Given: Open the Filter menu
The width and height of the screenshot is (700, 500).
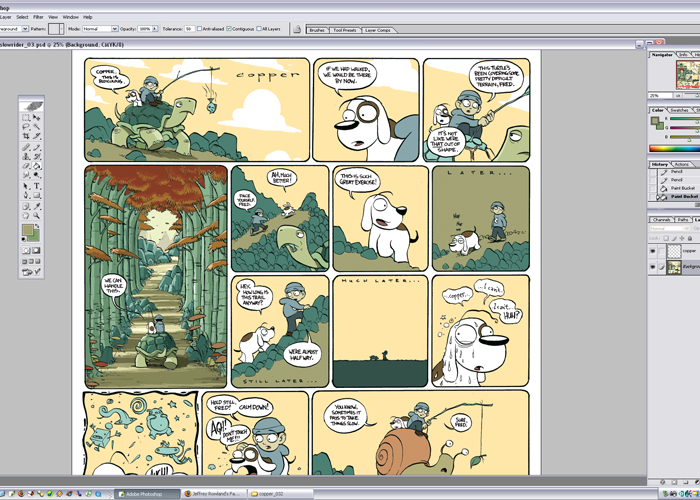Looking at the screenshot, I should coord(38,17).
